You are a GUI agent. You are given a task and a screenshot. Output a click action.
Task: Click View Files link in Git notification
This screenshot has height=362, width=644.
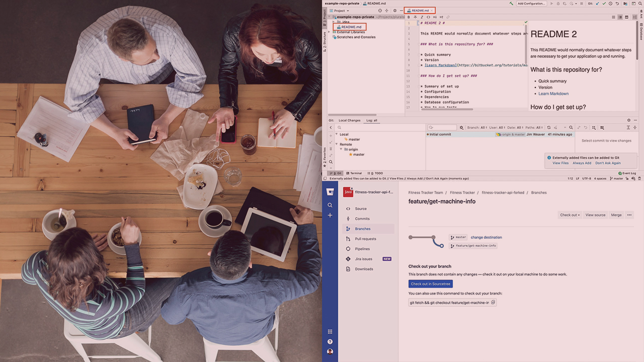(560, 163)
